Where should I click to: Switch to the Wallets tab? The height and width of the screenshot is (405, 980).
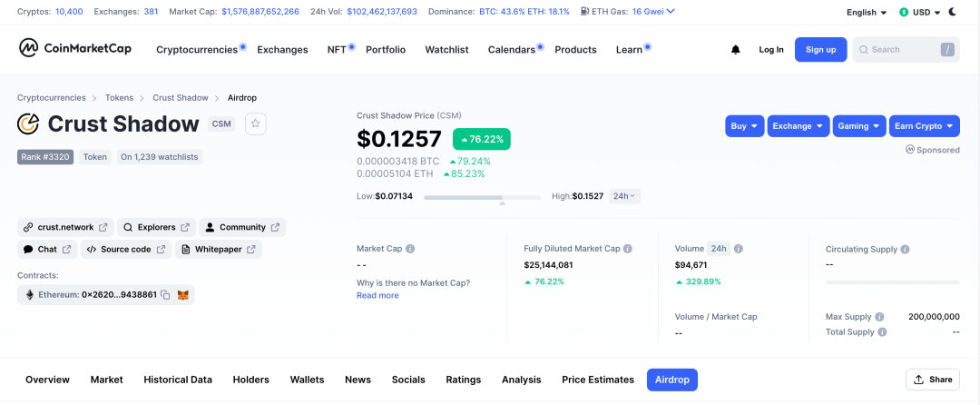[307, 380]
